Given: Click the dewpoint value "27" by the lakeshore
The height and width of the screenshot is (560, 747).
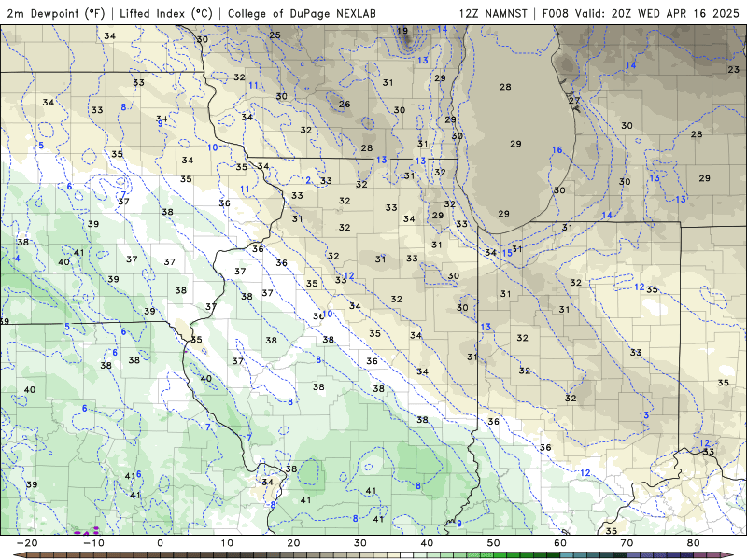Looking at the screenshot, I should coord(574,101).
